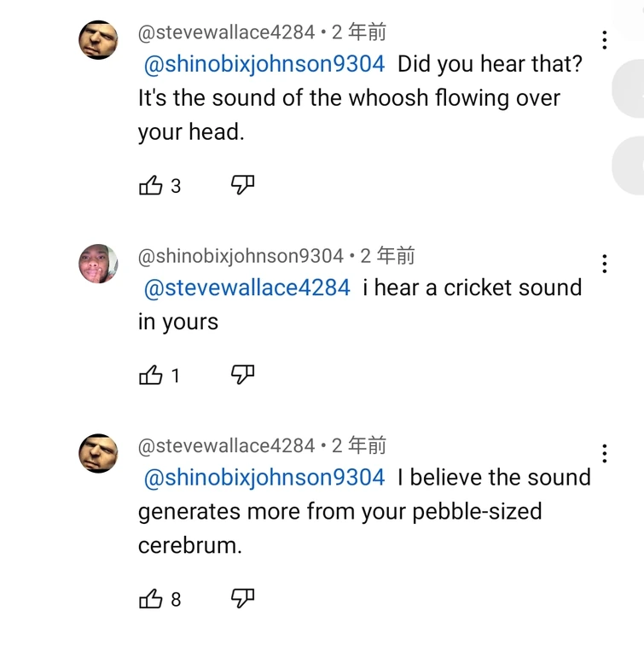The width and height of the screenshot is (644, 651).
Task: Visit @stevewallace4284 channel from the whoosh comment header
Action: tap(226, 33)
